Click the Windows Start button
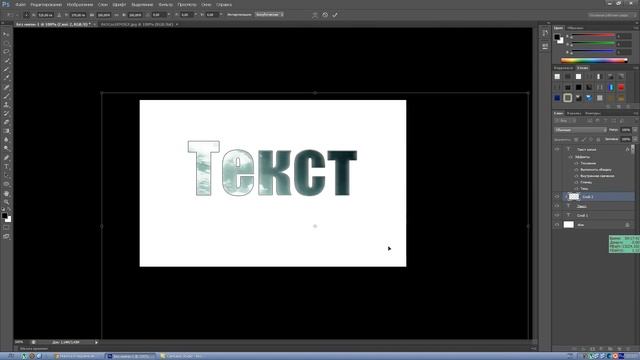The height and width of the screenshot is (360, 640). click(x=10, y=356)
